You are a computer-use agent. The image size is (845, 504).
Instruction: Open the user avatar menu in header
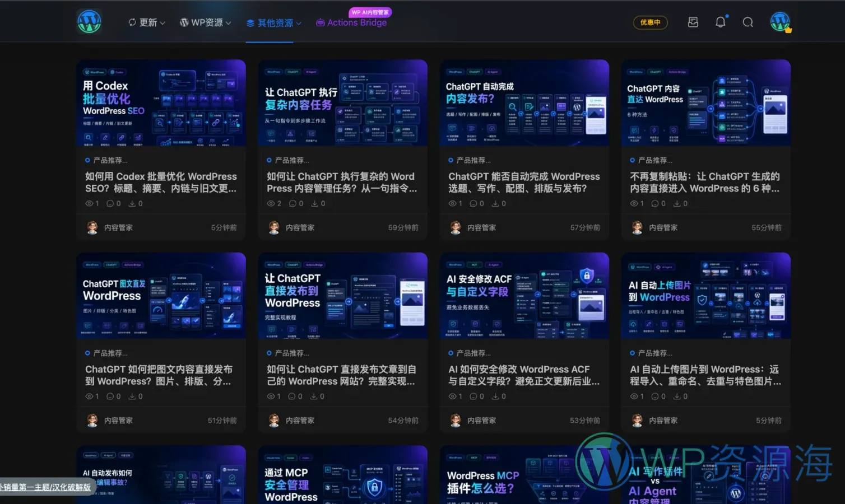[x=780, y=22]
